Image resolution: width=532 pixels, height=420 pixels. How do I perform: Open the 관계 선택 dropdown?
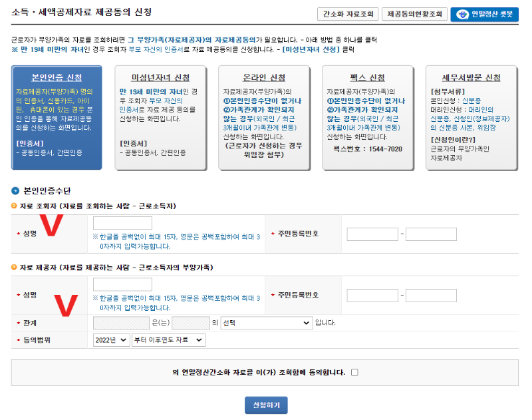(267, 323)
